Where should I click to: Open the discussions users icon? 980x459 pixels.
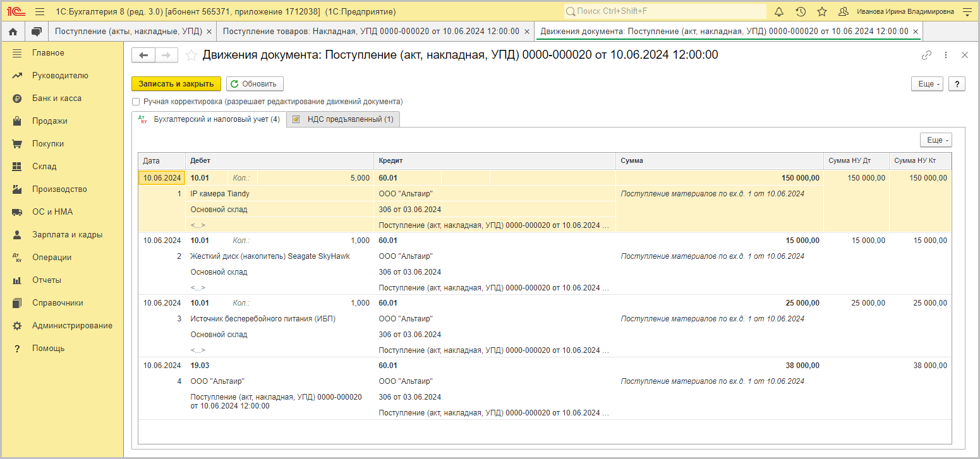[x=844, y=11]
